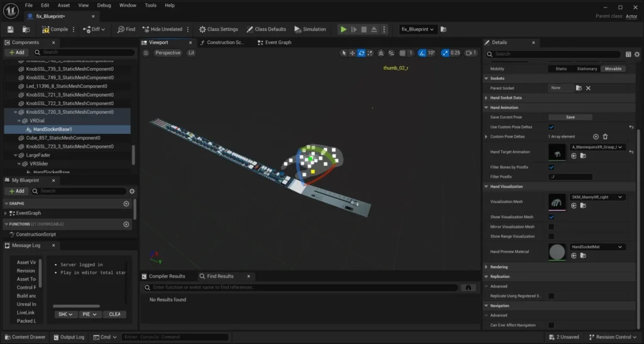Viewport: 644px width, 344px height.
Task: Delete Custom Pose Deltas with the trash icon
Action: [x=605, y=136]
